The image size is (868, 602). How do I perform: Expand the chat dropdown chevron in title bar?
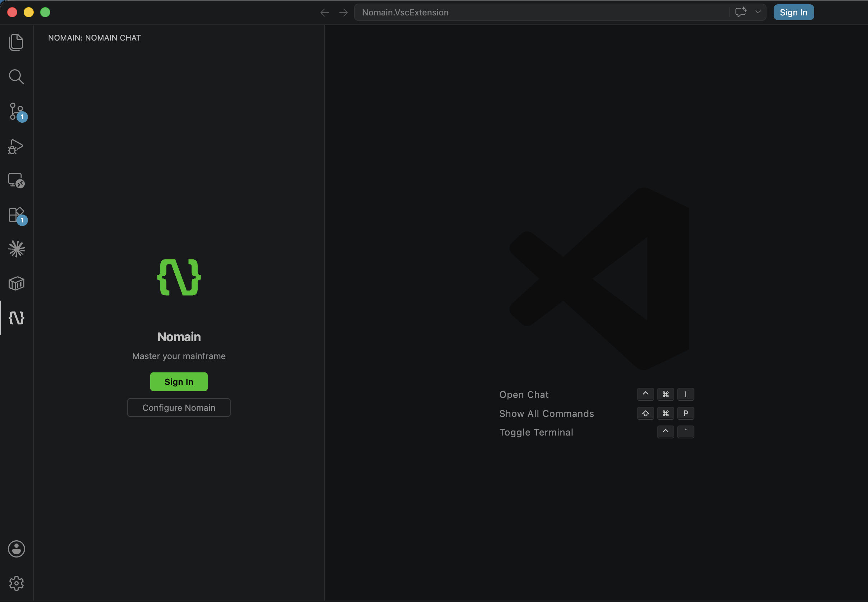(x=758, y=12)
